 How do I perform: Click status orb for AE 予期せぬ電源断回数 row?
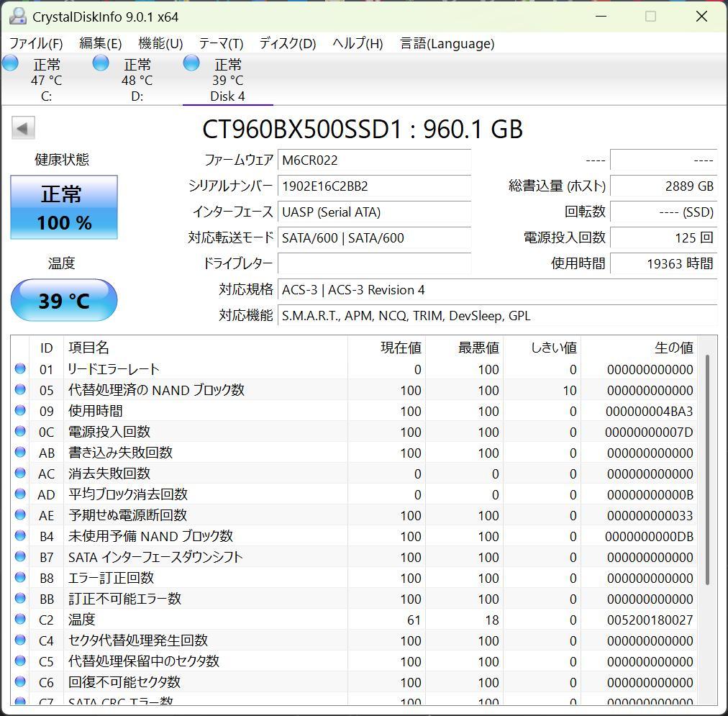pos(20,515)
